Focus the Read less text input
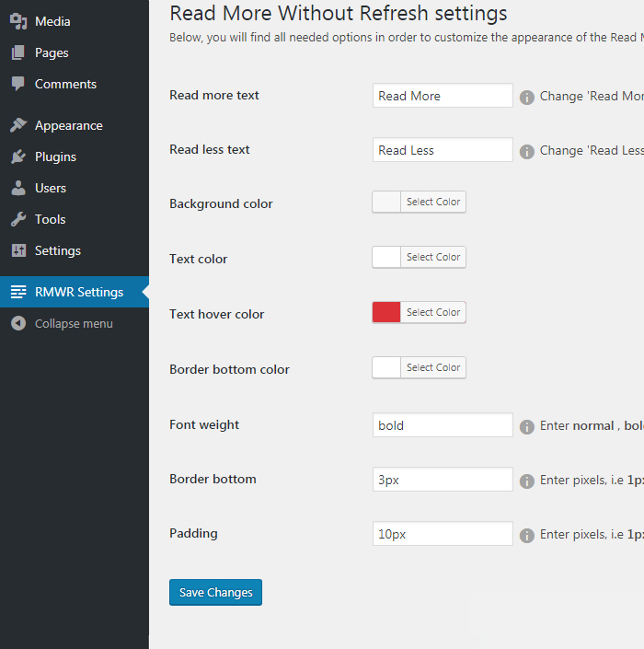644x649 pixels. [x=443, y=150]
